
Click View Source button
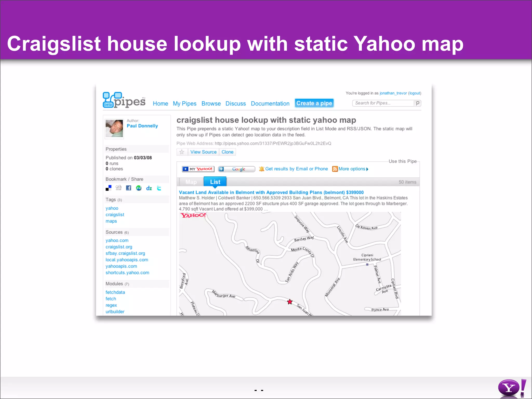(x=203, y=152)
